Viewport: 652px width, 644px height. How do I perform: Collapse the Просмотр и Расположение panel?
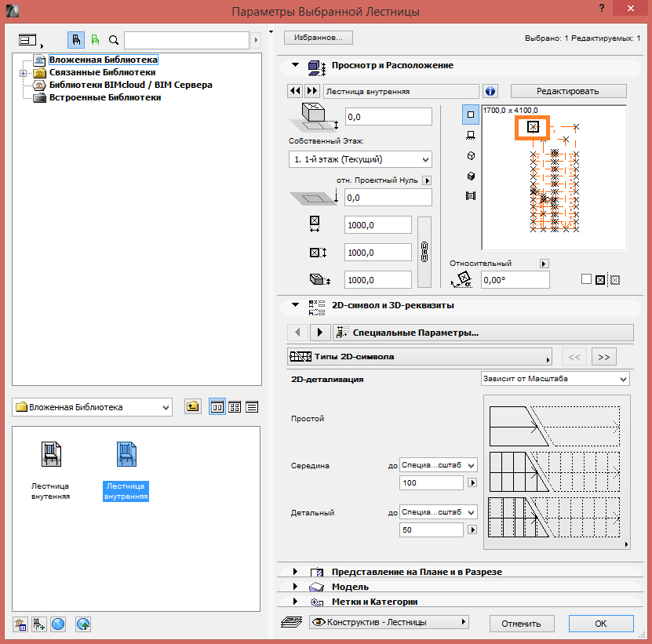(295, 65)
